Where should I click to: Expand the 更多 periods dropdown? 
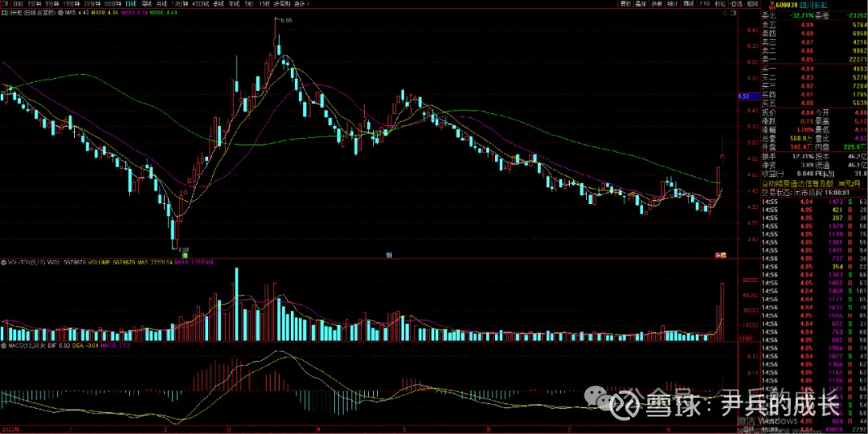click(x=301, y=4)
